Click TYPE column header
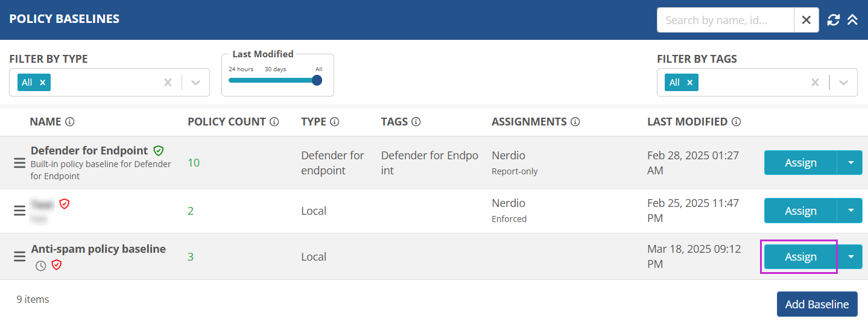The height and width of the screenshot is (327, 868). [314, 122]
